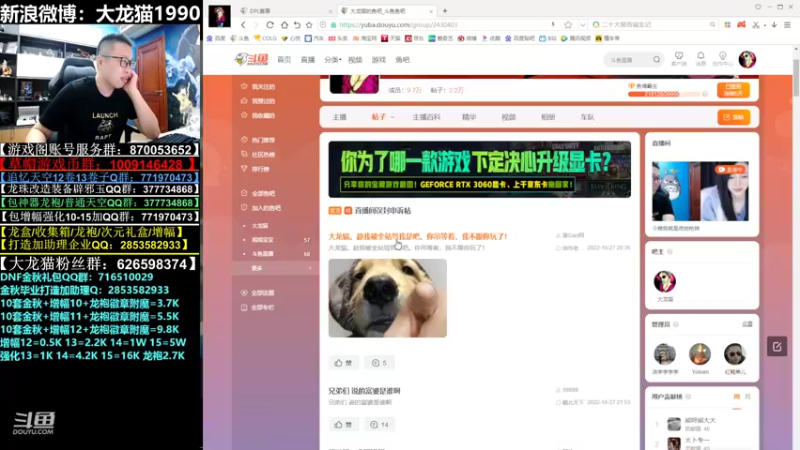Viewport: 800px width, 450px height.
Task: Like the second post with thumbs-up
Action: [x=343, y=424]
